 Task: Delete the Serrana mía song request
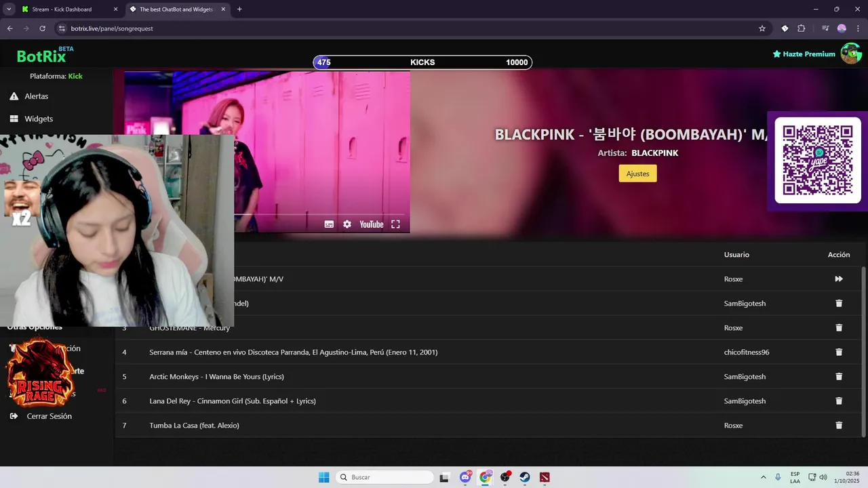839,352
